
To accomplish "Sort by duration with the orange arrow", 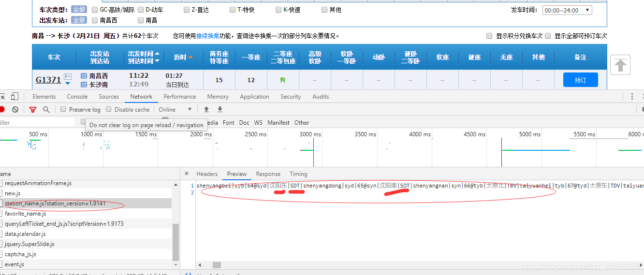I will (x=190, y=57).
